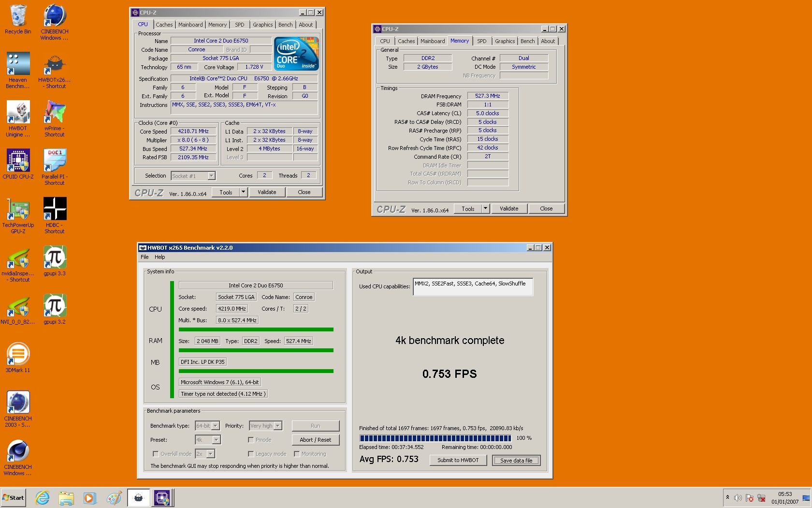Screen dimensions: 812x508
Task: Open Graphics tab in right CPU-Z window
Action: [x=505, y=41]
